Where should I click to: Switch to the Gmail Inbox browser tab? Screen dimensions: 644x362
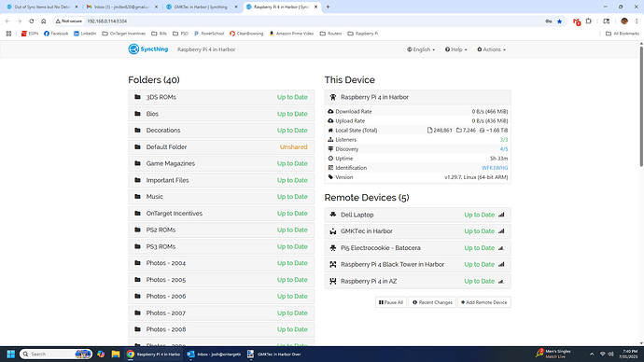pyautogui.click(x=122, y=7)
